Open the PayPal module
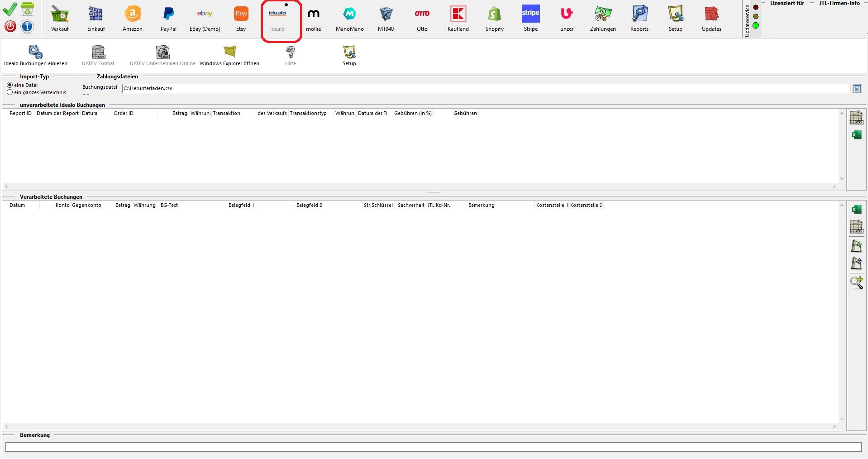The image size is (868, 459). [x=168, y=18]
